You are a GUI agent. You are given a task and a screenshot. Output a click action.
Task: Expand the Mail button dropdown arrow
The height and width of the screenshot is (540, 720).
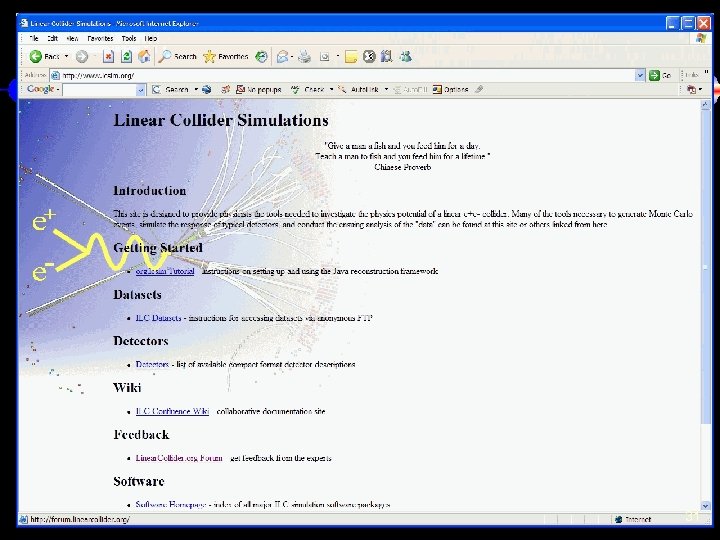pyautogui.click(x=292, y=56)
